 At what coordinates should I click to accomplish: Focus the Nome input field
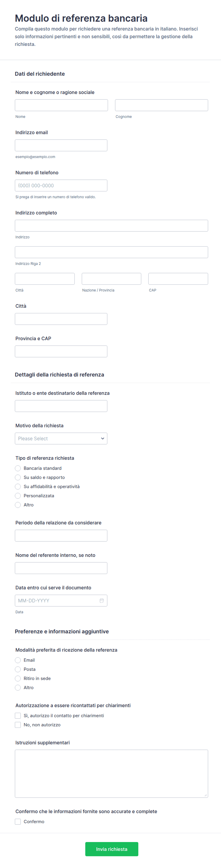[61, 105]
